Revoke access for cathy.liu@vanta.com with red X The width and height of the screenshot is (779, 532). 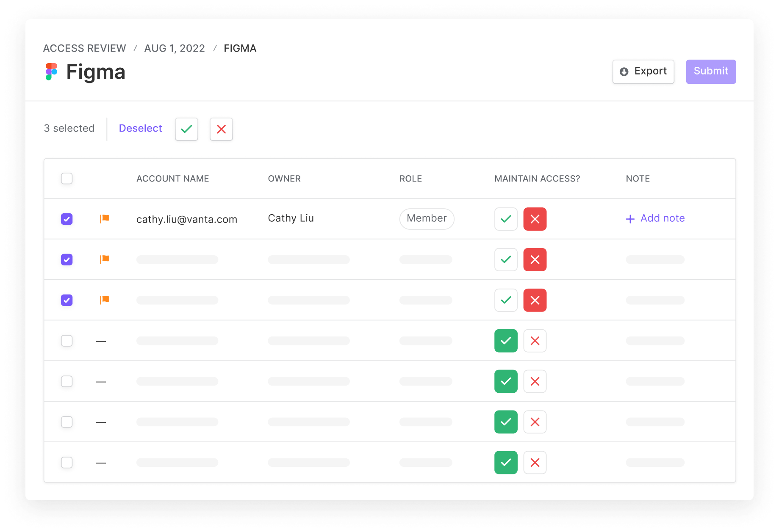(535, 219)
